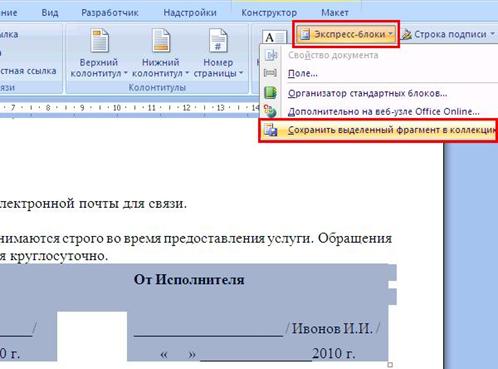Click the перекрестная ссылка command
The image size is (498, 369).
pos(28,71)
